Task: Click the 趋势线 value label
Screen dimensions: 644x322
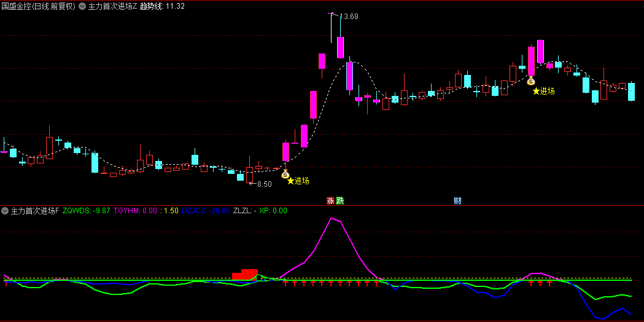Action: (162, 6)
